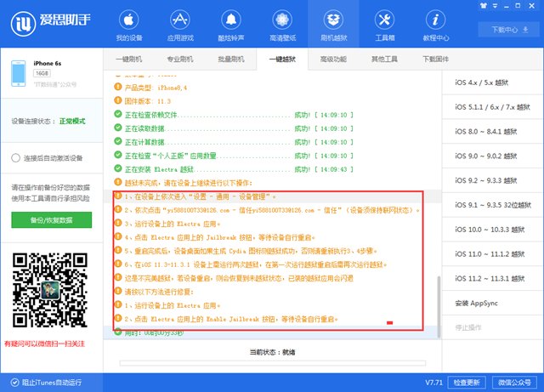Switch to the 其他工具 tab
This screenshot has height=392, width=544.
pos(384,59)
